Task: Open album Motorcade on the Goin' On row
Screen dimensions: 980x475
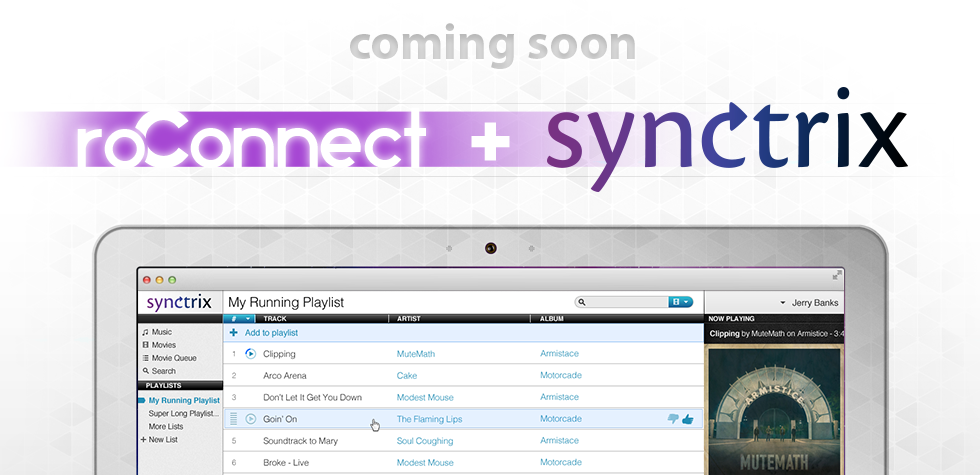Action: pyautogui.click(x=561, y=419)
